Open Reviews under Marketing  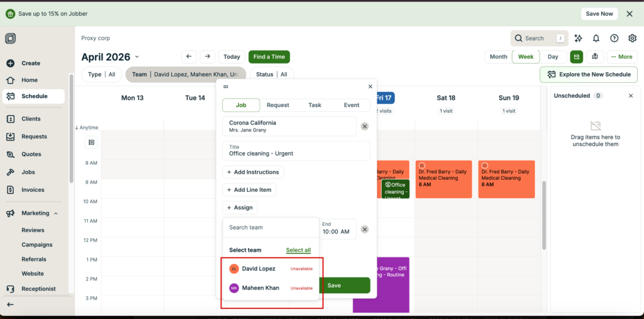[x=33, y=230]
